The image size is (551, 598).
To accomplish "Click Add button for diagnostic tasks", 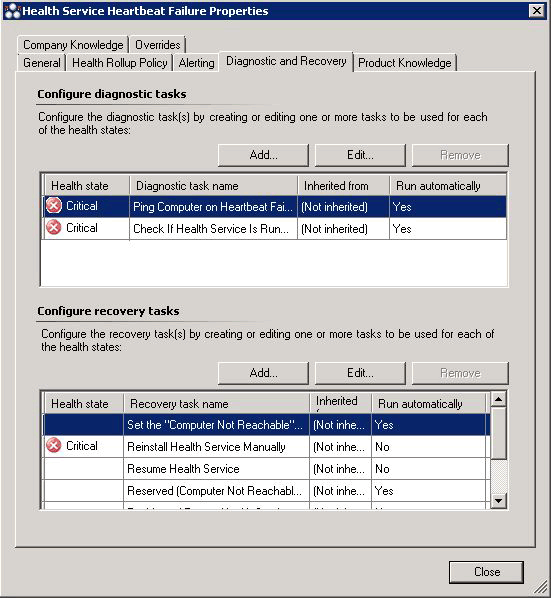I will 263,155.
